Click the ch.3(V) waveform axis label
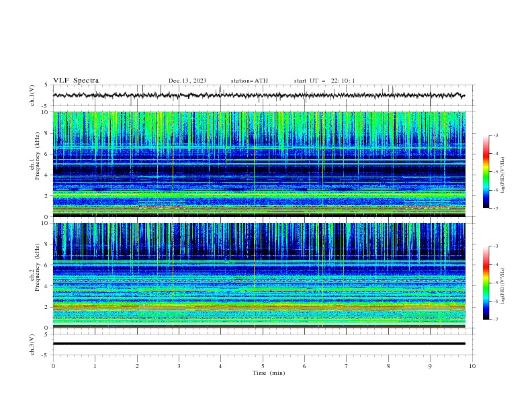The width and height of the screenshot is (532, 411). click(x=32, y=345)
